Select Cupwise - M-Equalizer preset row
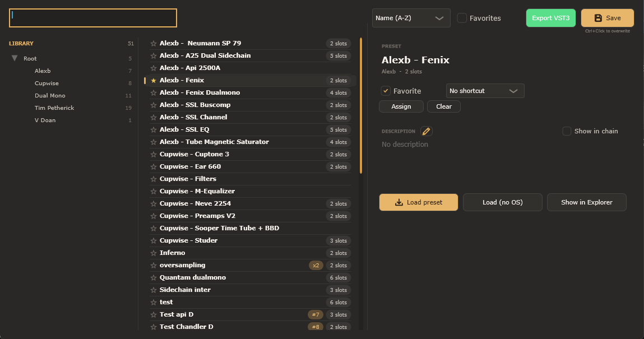The image size is (644, 339). coord(250,191)
